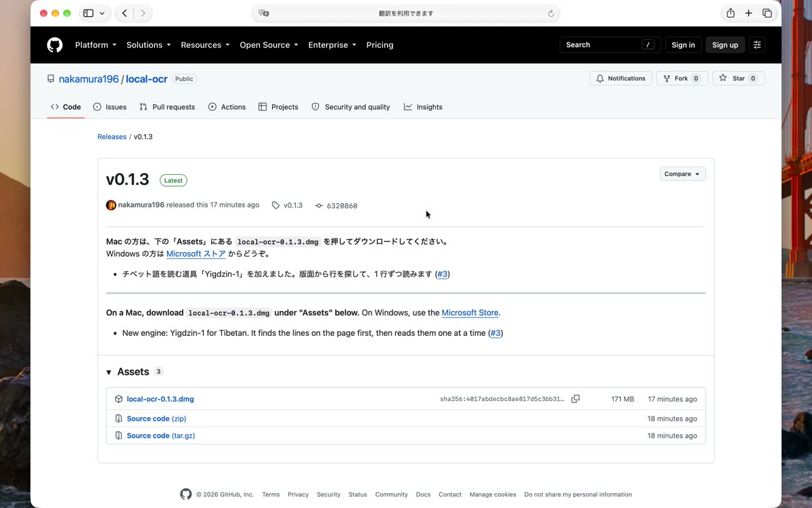Open the Manage cookies footer link
The height and width of the screenshot is (508, 812).
493,494
